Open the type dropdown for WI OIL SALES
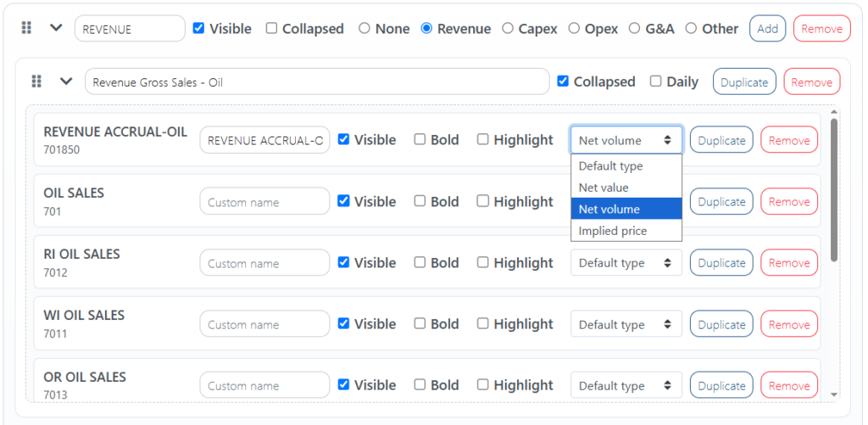Screen dimensions: 868x425 coord(626,324)
